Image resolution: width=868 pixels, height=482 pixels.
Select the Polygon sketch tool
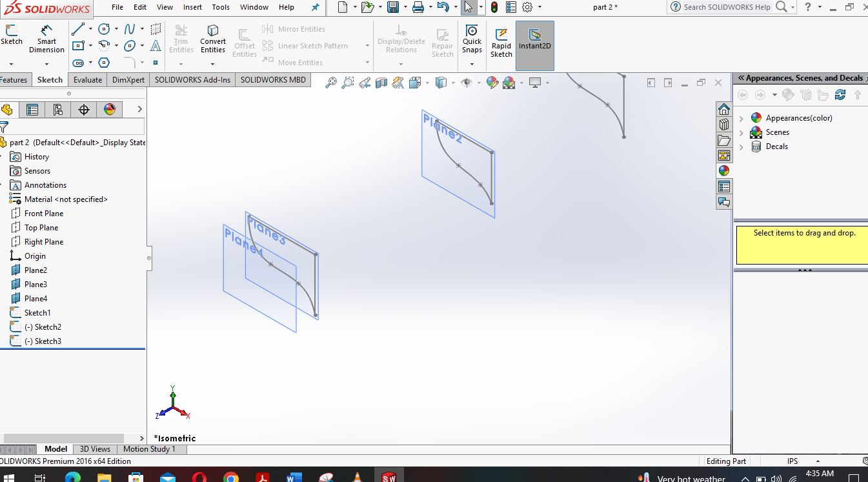point(104,63)
